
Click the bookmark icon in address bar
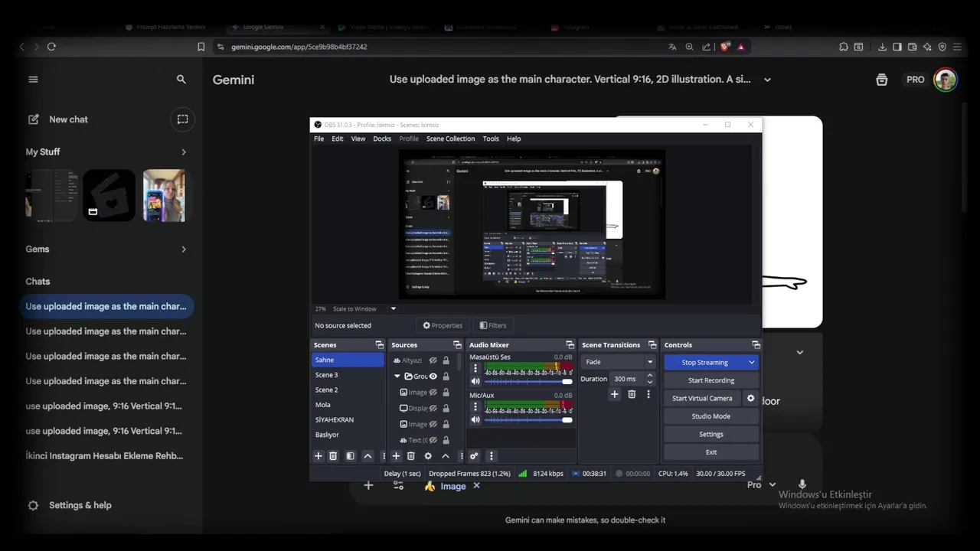point(201,47)
